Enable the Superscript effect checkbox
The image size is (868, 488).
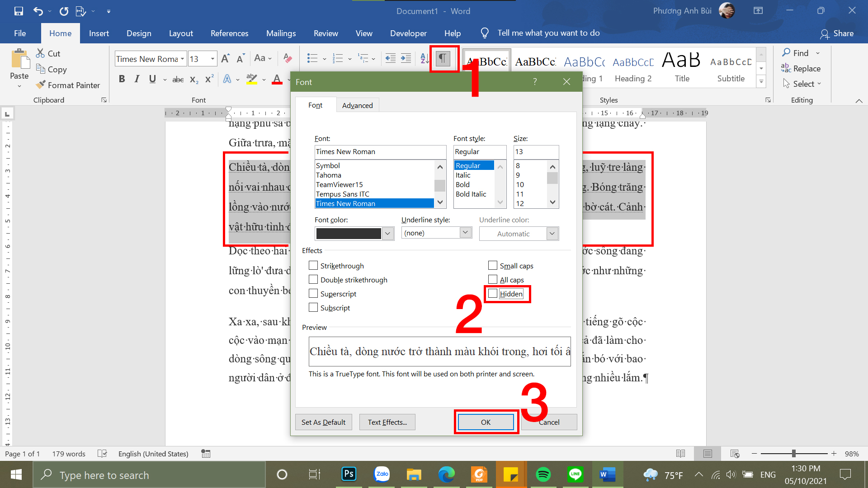(x=313, y=294)
